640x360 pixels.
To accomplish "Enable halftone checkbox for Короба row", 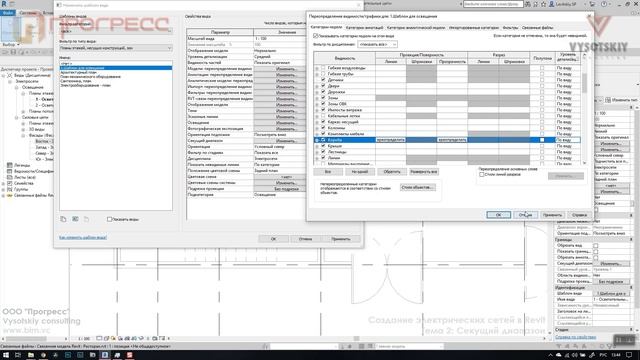I will point(542,140).
